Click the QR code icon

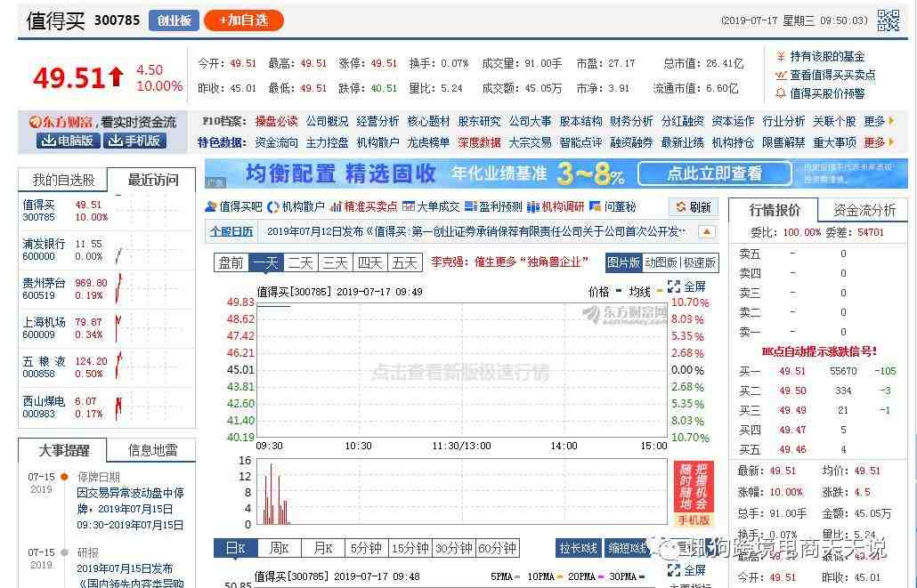point(888,20)
